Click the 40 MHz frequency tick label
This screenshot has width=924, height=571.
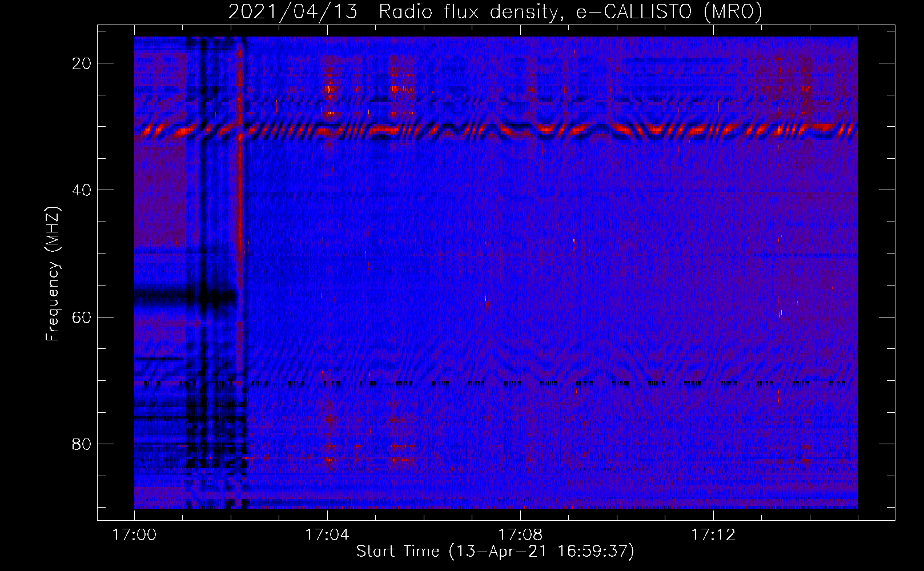pos(82,190)
